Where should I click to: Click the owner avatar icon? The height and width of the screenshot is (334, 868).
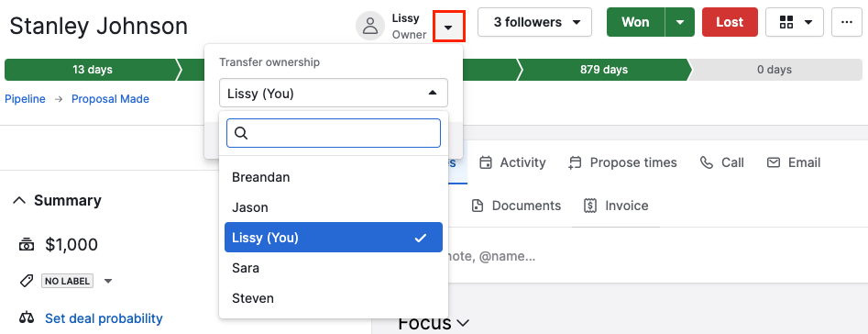click(x=369, y=26)
